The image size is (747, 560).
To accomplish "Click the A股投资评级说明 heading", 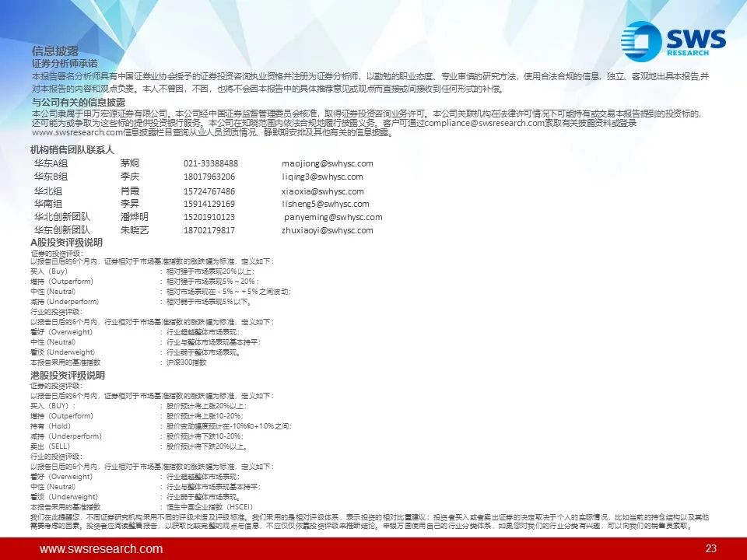I will 67,243.
